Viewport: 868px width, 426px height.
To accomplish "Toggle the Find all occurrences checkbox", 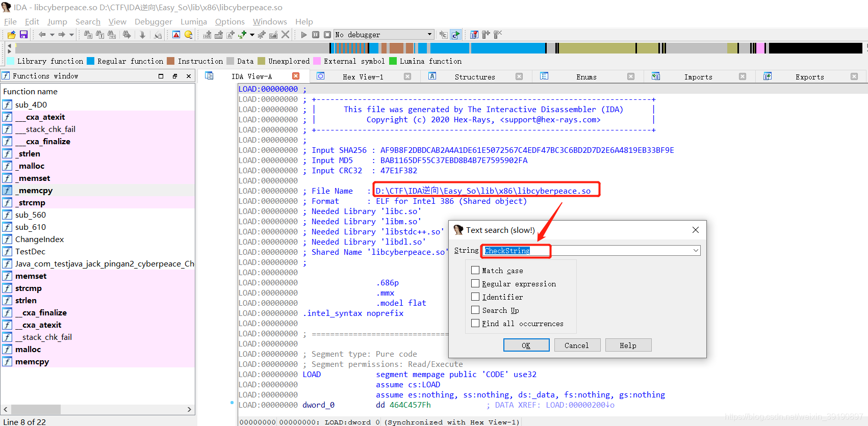I will pyautogui.click(x=475, y=323).
